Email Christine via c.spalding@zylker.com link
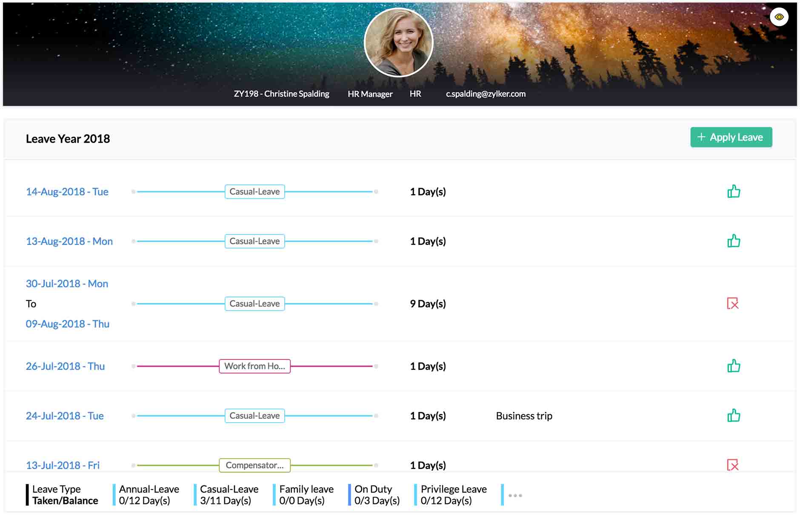The image size is (800, 532). coord(485,94)
